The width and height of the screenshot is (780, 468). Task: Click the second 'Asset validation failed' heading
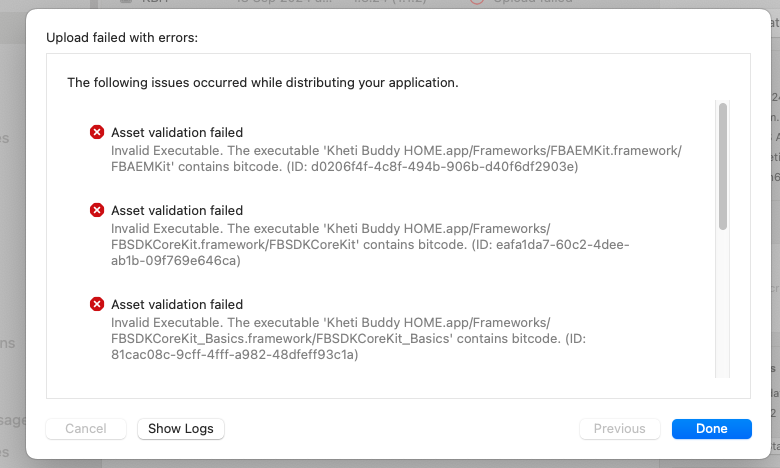coord(177,210)
